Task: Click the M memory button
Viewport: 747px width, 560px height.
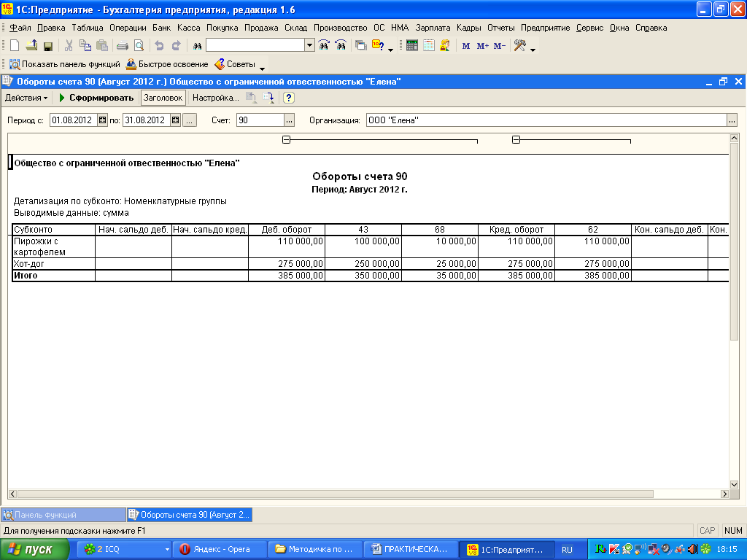Action: [x=466, y=46]
